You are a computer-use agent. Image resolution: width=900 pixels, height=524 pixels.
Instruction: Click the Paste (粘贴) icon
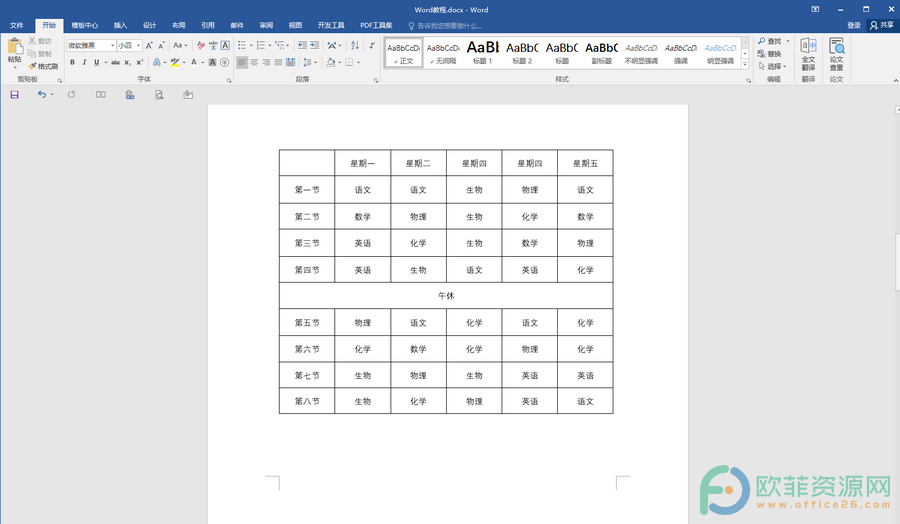[x=14, y=47]
